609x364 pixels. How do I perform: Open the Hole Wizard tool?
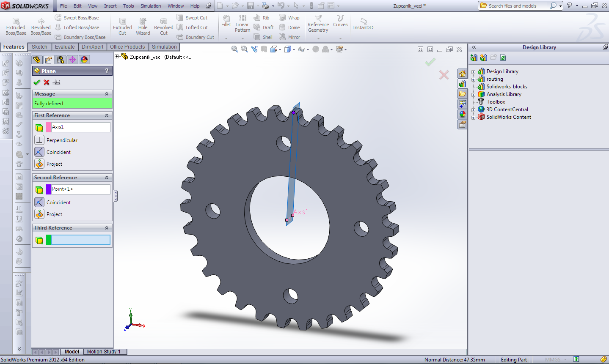pyautogui.click(x=143, y=22)
